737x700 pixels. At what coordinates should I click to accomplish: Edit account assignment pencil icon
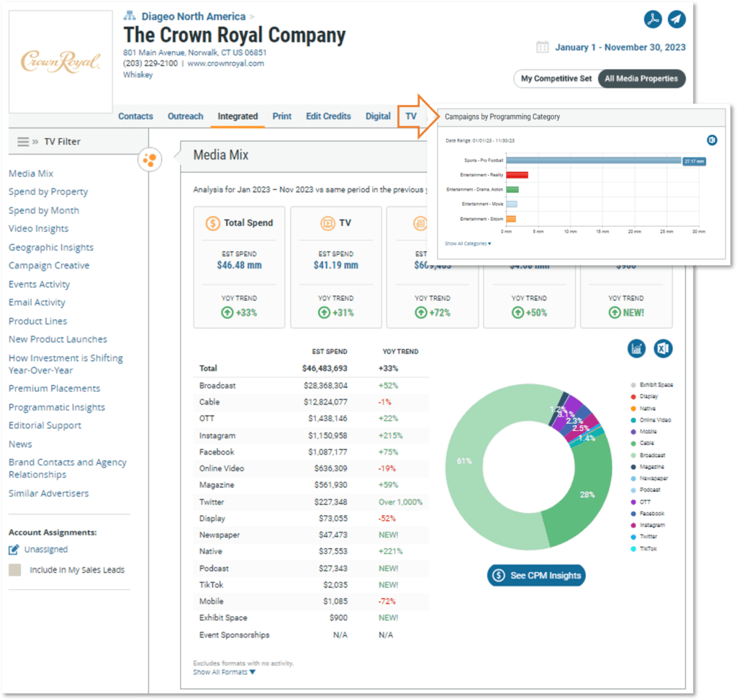[14, 549]
